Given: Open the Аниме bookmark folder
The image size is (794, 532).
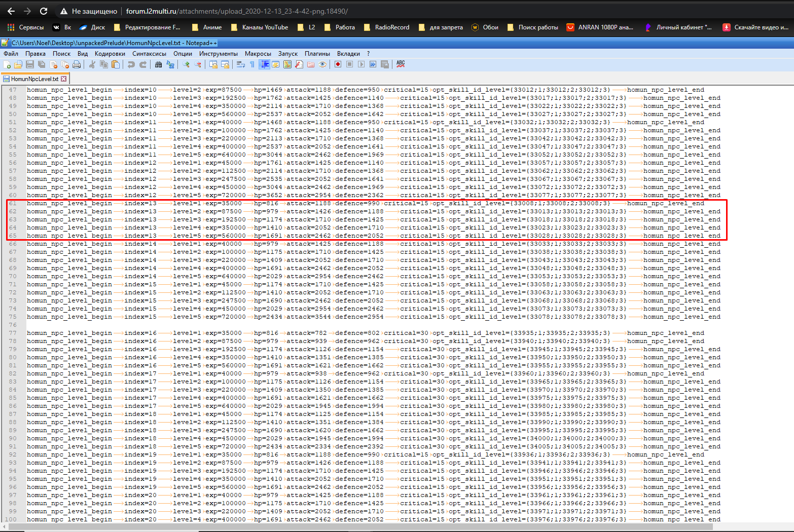Looking at the screenshot, I should point(207,27).
